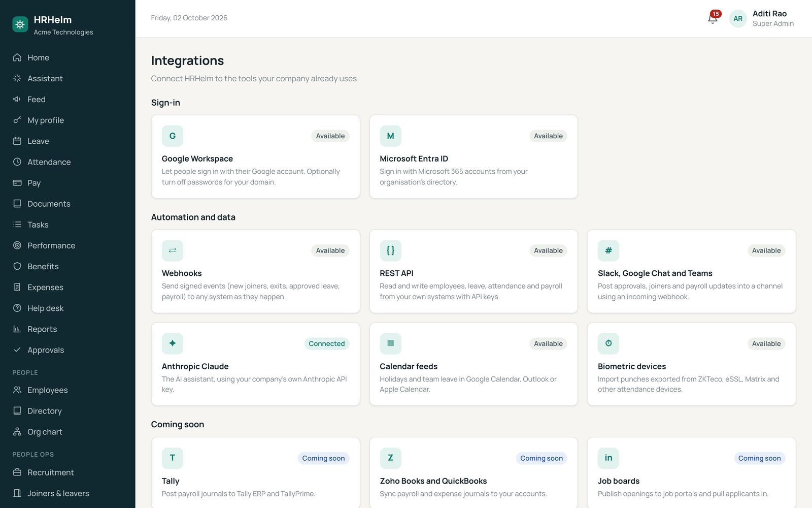
Task: Open the Google Workspace card title
Action: point(197,158)
